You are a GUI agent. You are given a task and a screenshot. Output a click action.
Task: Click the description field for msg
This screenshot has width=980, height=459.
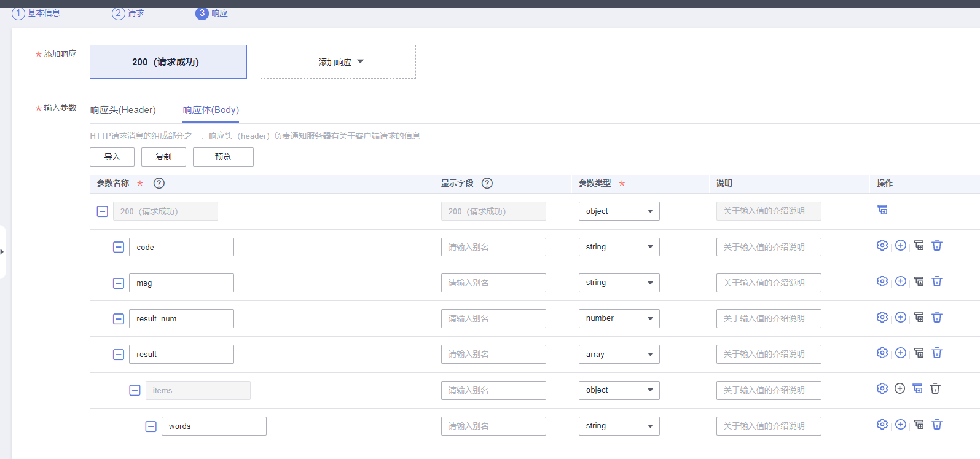[769, 283]
